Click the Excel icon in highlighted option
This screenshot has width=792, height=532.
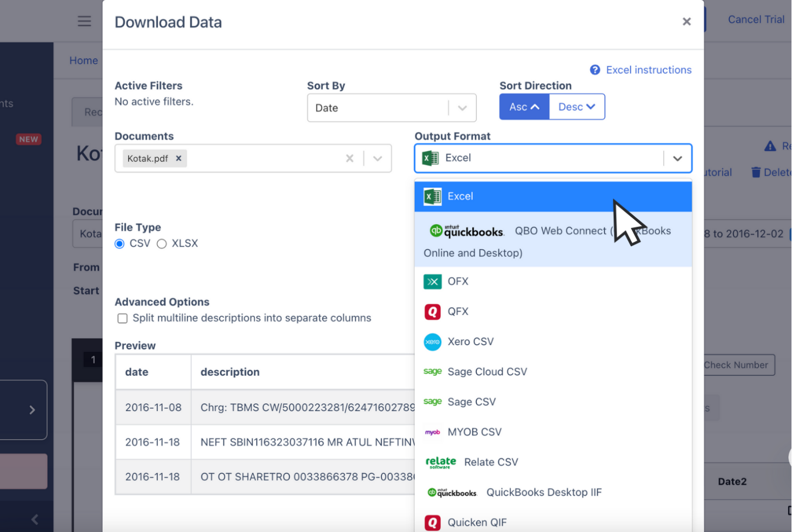coord(432,196)
